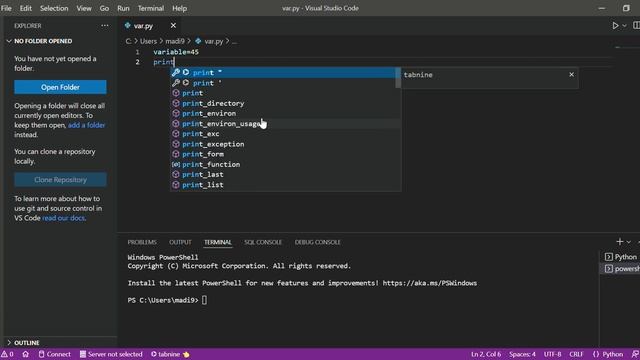This screenshot has height=360, width=640.
Task: Click Ln 2, Col 6 cursor position
Action: point(486,354)
